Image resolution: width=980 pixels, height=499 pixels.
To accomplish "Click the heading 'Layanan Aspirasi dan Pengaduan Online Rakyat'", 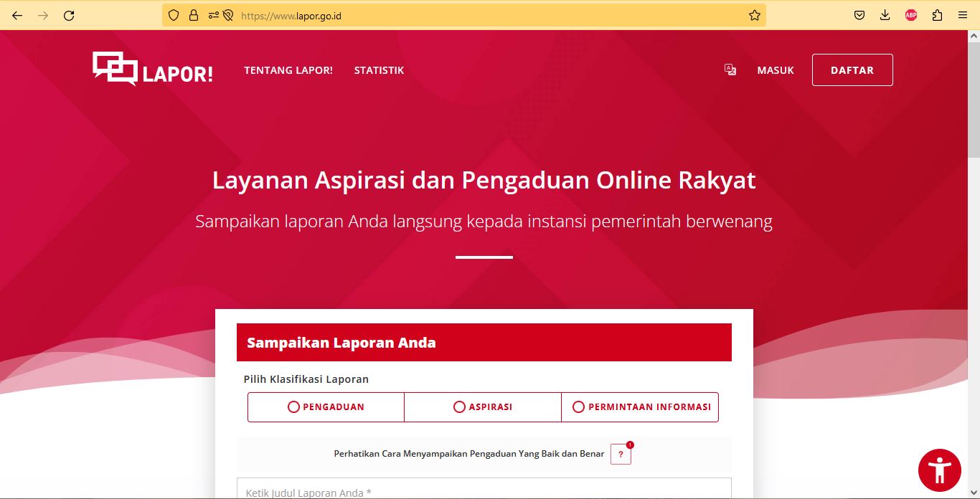I will tap(484, 180).
